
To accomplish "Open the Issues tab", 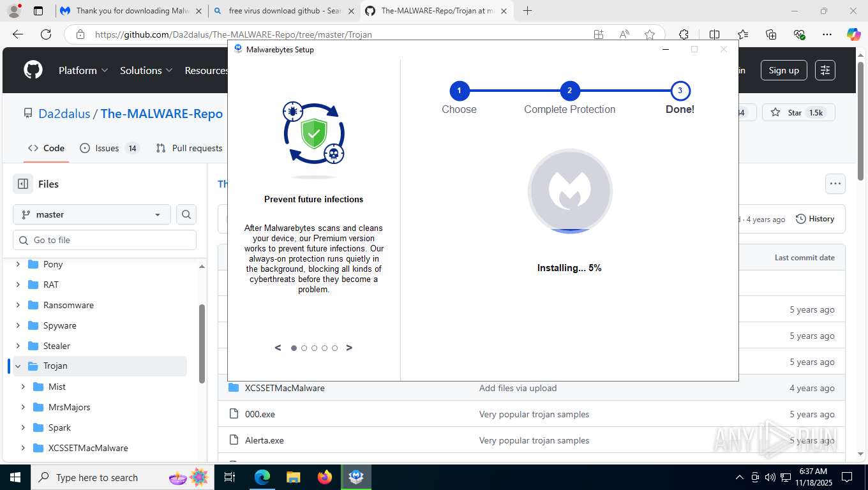I will [x=109, y=148].
